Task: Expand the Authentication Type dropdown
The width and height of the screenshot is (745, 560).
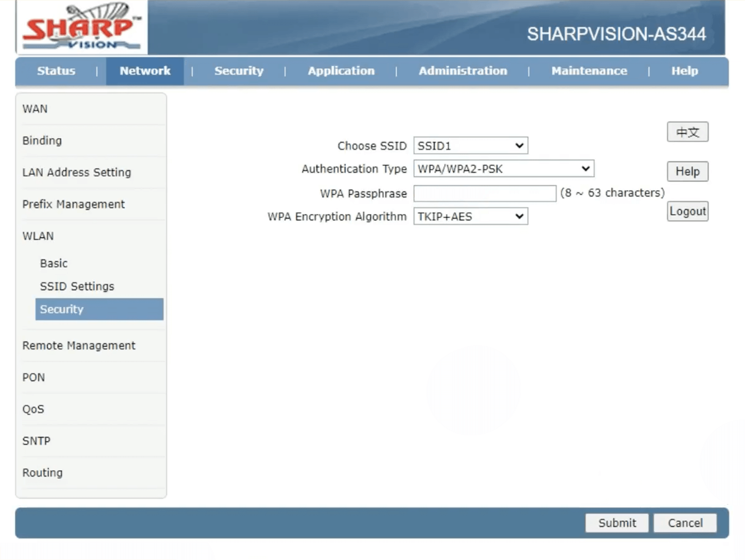Action: click(504, 169)
